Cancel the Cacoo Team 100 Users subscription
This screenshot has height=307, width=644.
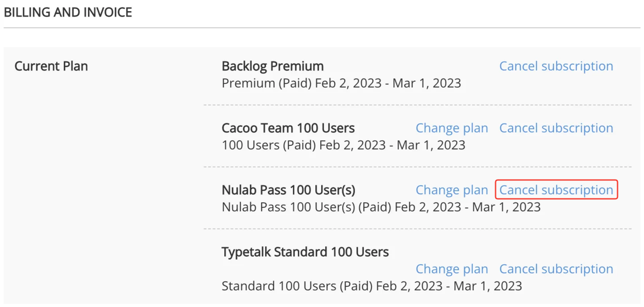click(556, 128)
